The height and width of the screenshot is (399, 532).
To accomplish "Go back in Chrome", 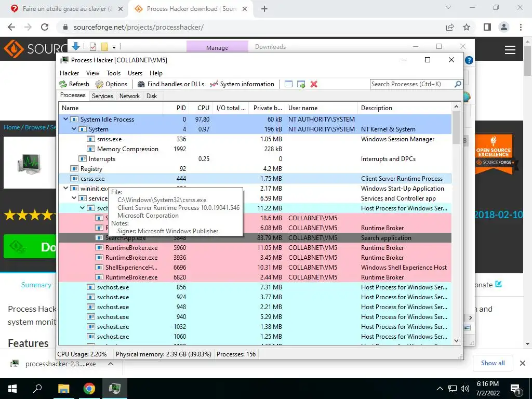I will pyautogui.click(x=11, y=27).
